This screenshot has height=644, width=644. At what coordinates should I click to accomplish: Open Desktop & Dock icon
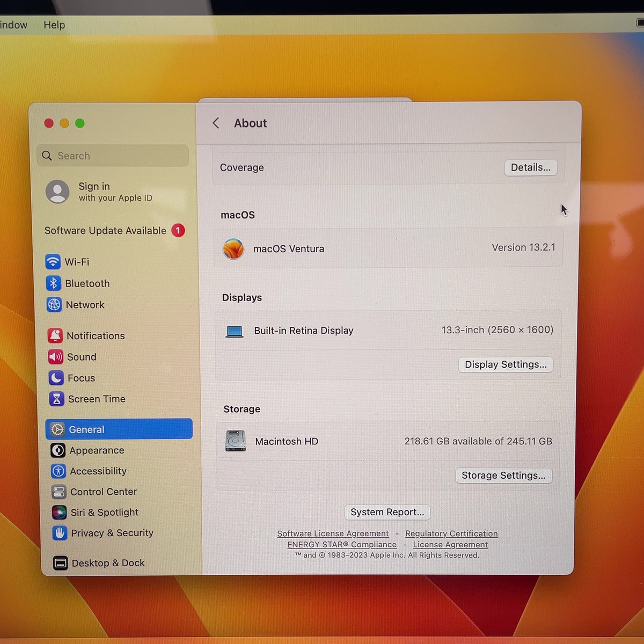pos(60,563)
